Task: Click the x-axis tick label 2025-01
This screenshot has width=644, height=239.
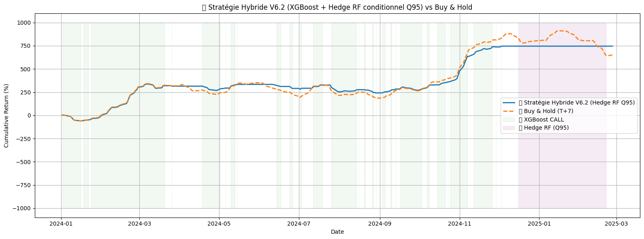Action: 540,224
